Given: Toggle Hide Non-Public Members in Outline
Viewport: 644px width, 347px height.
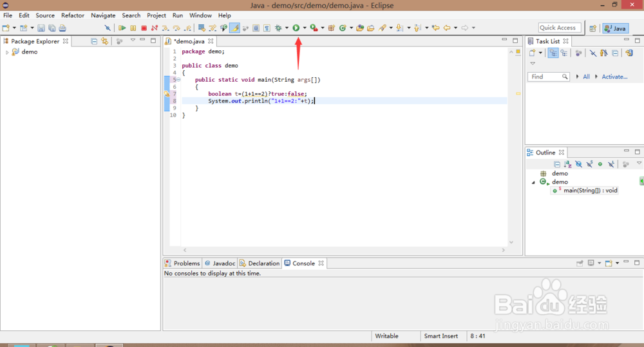Looking at the screenshot, I should [600, 164].
